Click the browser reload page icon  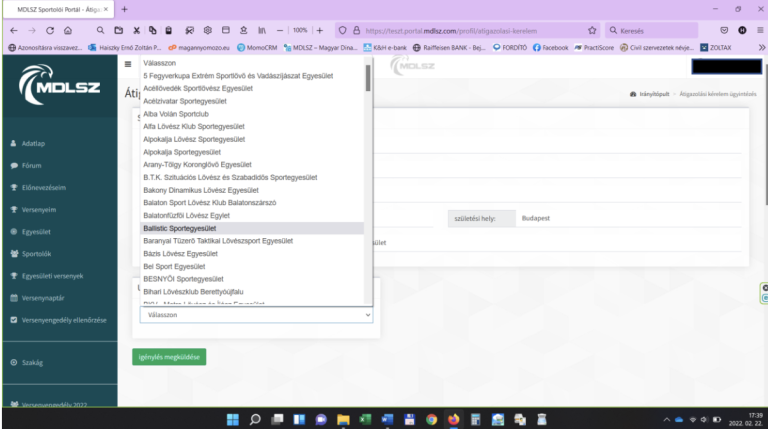tap(46, 30)
